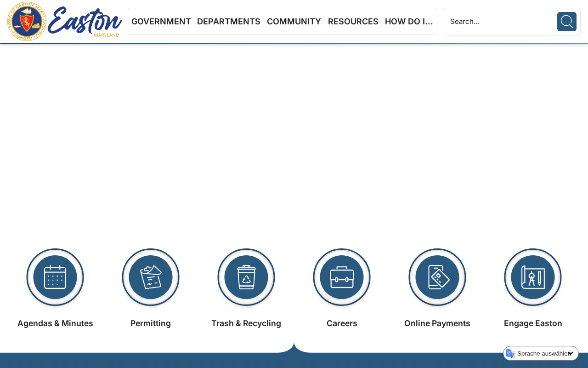This screenshot has width=588, height=368.
Task: Open the Trash & Recycling bin icon
Action: [x=246, y=277]
